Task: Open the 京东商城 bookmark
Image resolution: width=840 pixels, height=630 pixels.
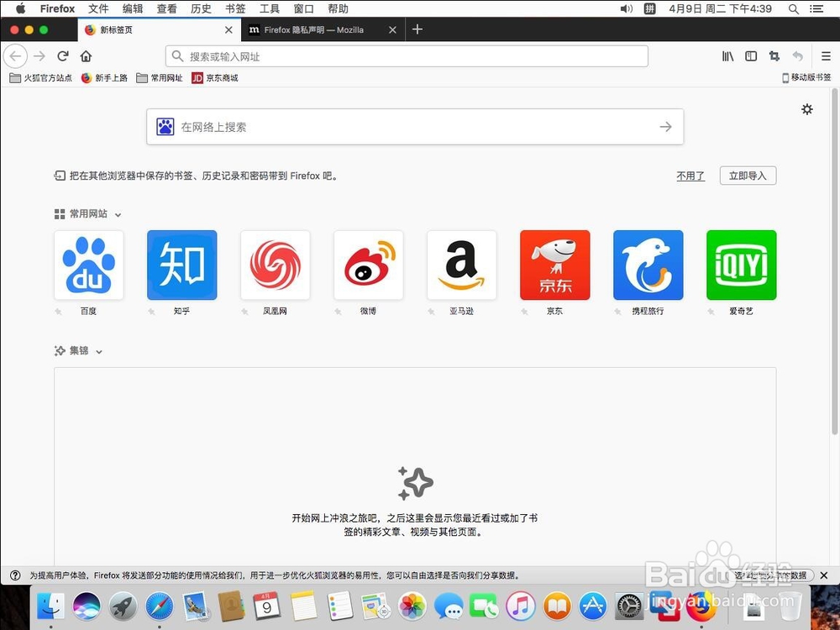Action: (x=215, y=77)
